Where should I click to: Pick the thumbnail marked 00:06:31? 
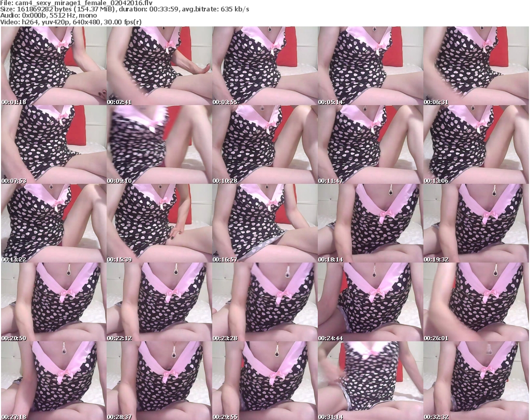pos(476,66)
